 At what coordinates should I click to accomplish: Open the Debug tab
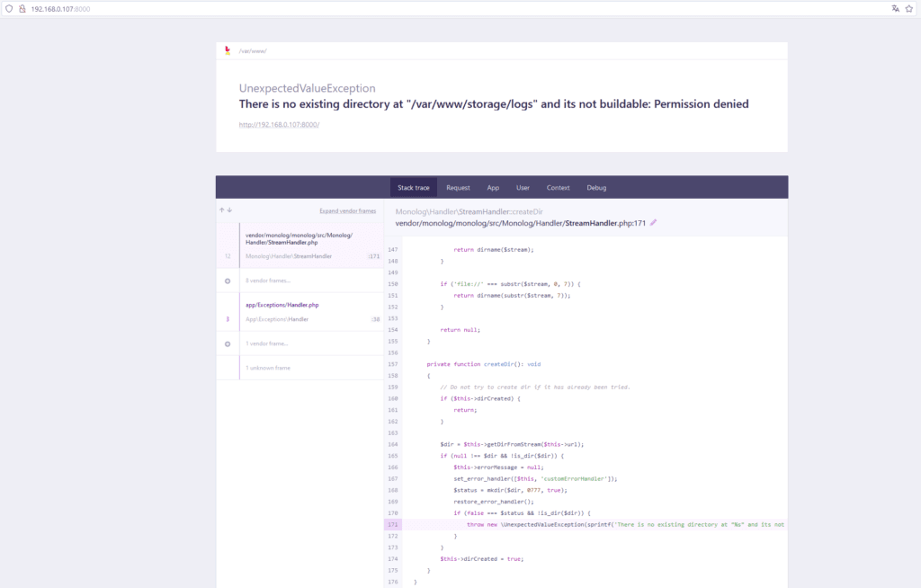click(x=596, y=188)
